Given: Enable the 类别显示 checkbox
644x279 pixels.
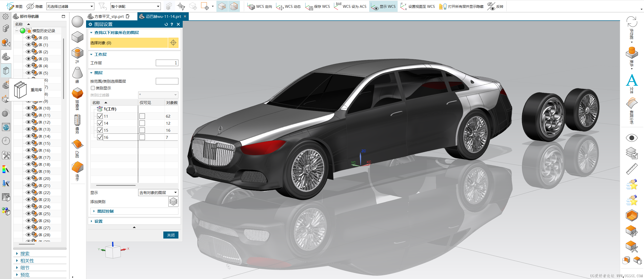Looking at the screenshot, I should pos(93,88).
